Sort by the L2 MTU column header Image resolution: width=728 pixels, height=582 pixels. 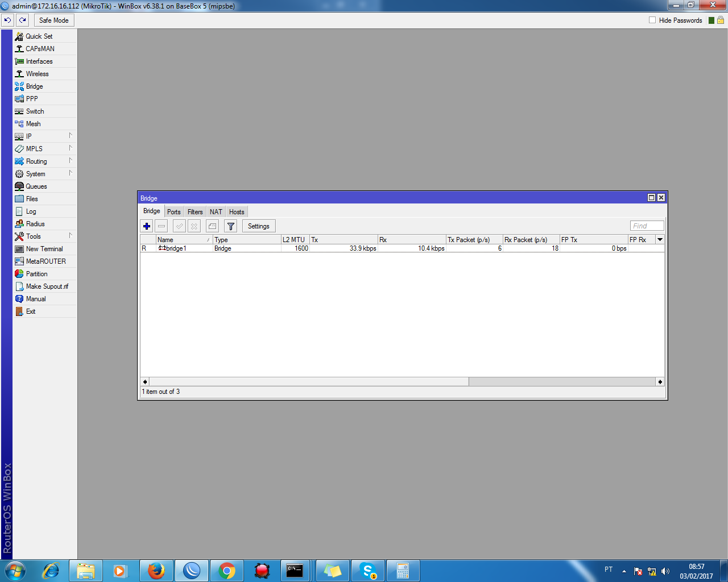coord(295,240)
